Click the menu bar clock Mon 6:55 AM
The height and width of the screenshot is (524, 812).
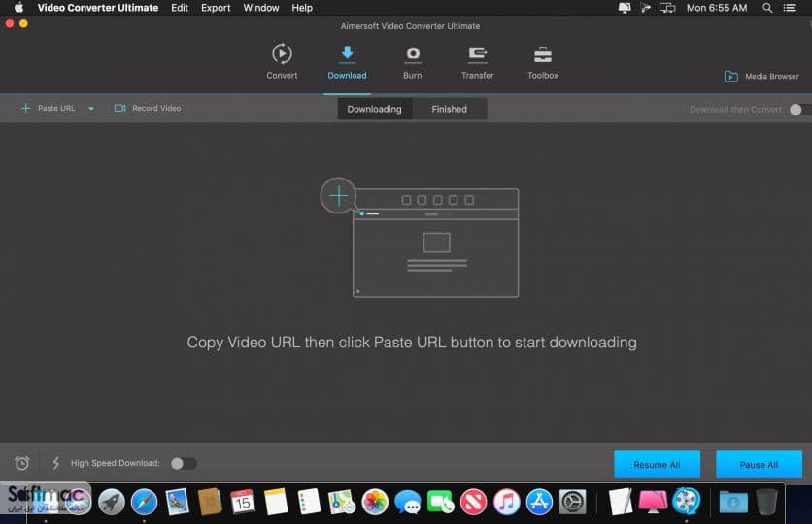(x=717, y=8)
